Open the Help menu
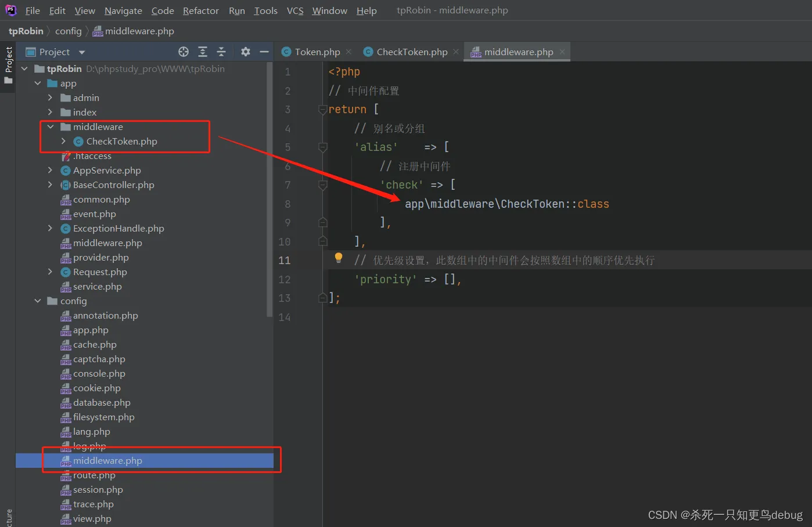The width and height of the screenshot is (812, 527). point(367,10)
